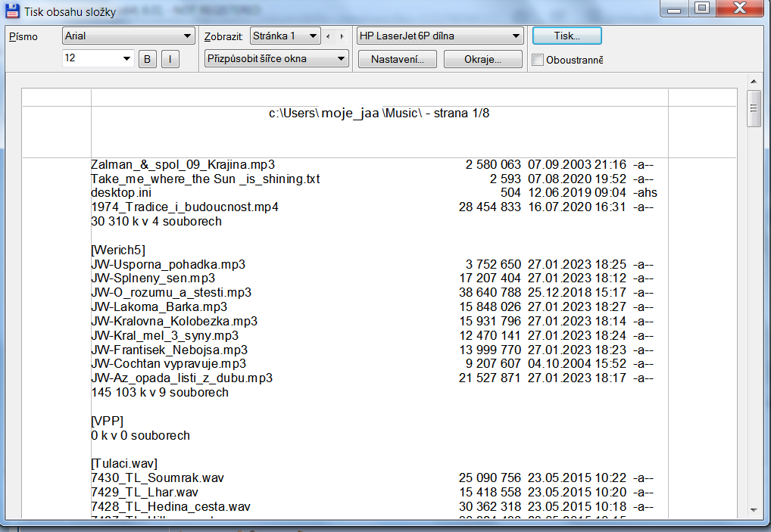The height and width of the screenshot is (532, 771).
Task: Go to previous page using left arrow
Action: point(329,36)
